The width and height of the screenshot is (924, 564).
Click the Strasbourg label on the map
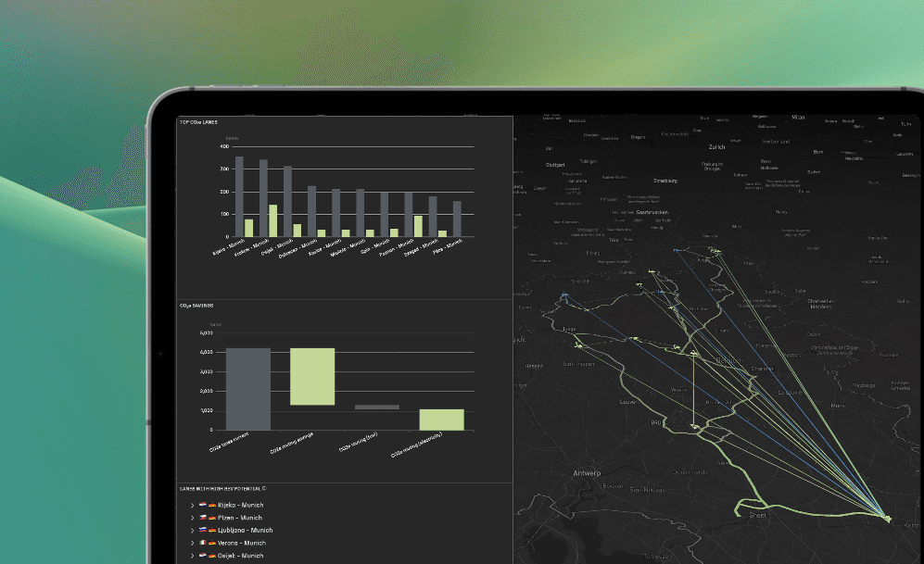pyautogui.click(x=665, y=181)
